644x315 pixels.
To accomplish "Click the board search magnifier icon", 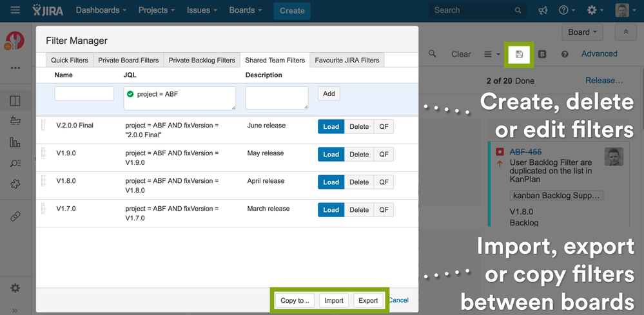I will (432, 53).
